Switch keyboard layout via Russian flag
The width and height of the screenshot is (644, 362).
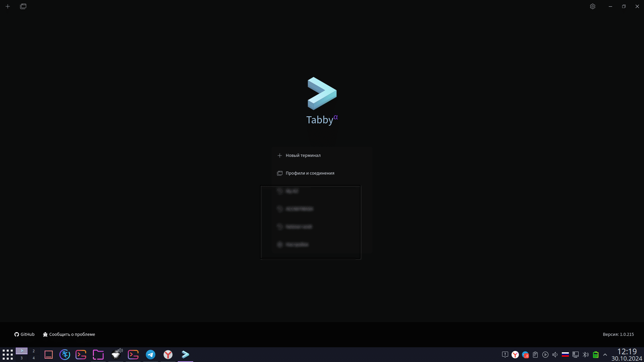(565, 355)
